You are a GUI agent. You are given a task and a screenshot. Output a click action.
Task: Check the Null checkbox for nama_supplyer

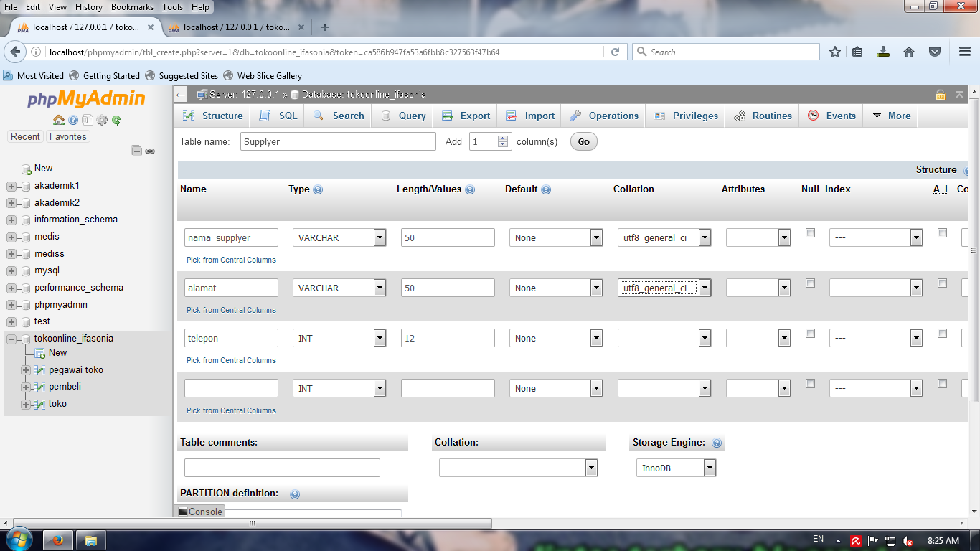coord(810,232)
